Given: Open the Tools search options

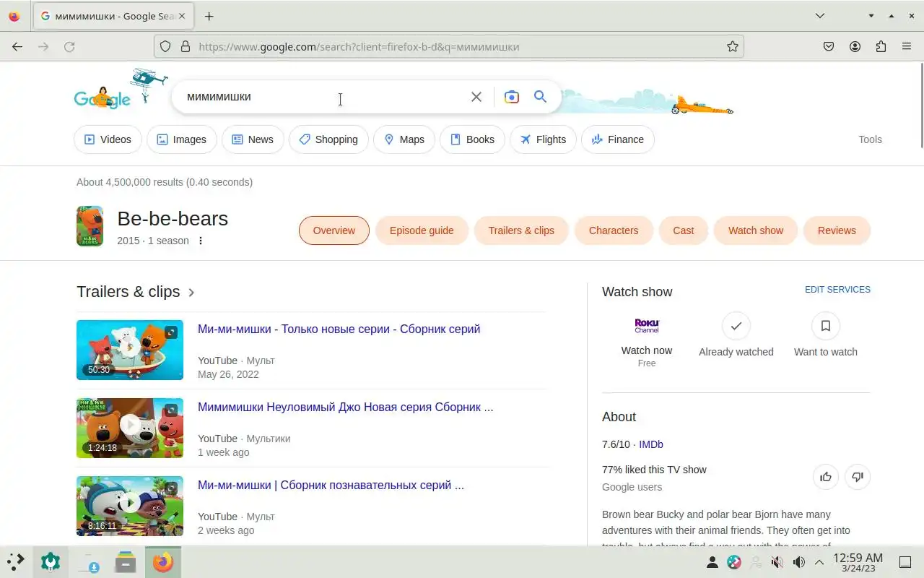Looking at the screenshot, I should [870, 139].
